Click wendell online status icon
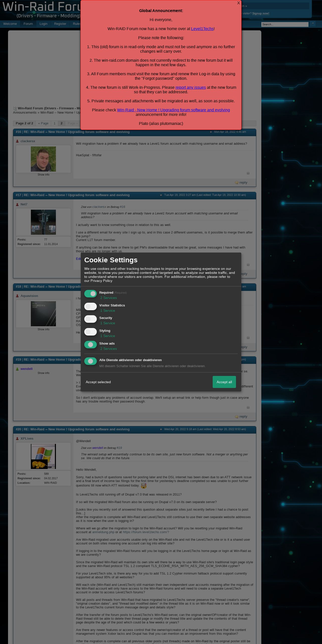 pos(17,369)
